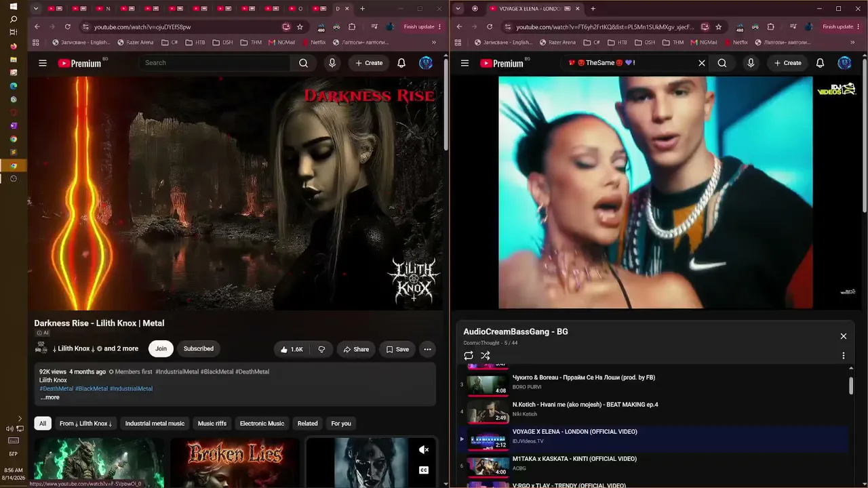This screenshot has height=488, width=868.
Task: Open the Lilith Knox channel name link
Action: [74, 349]
